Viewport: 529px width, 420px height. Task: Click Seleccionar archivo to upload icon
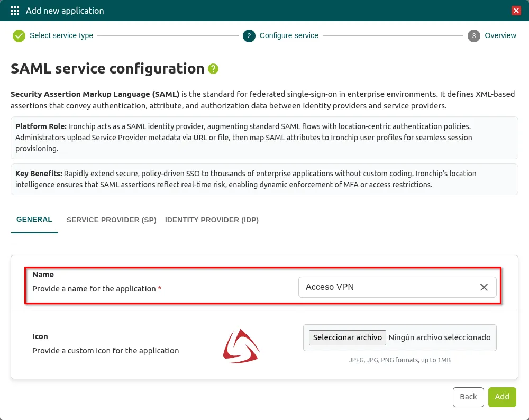coord(347,337)
